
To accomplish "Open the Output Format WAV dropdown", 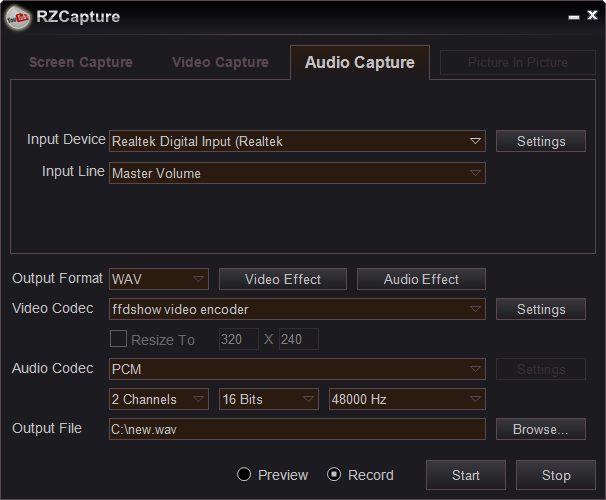I will [x=159, y=279].
